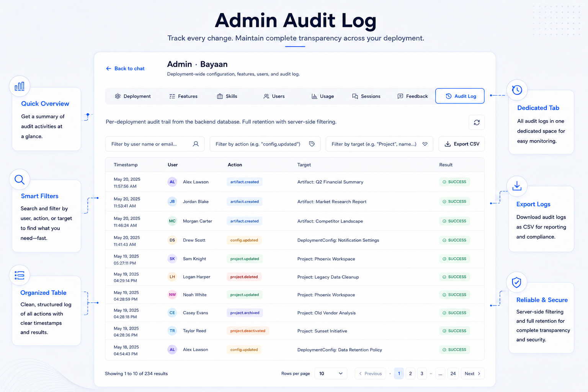This screenshot has width=588, height=392.
Task: Click the Back to chat arrow icon
Action: pyautogui.click(x=109, y=69)
